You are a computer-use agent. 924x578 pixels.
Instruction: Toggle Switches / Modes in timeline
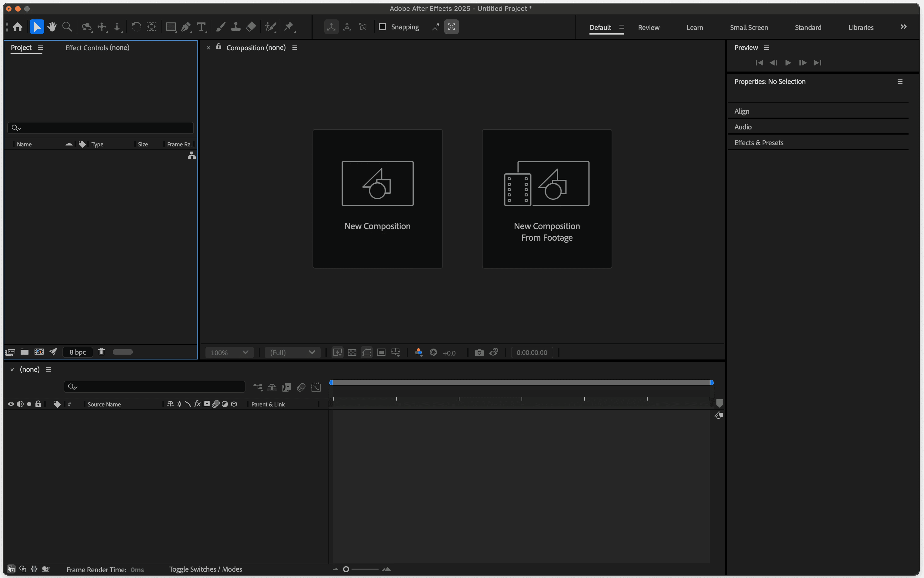click(x=205, y=569)
